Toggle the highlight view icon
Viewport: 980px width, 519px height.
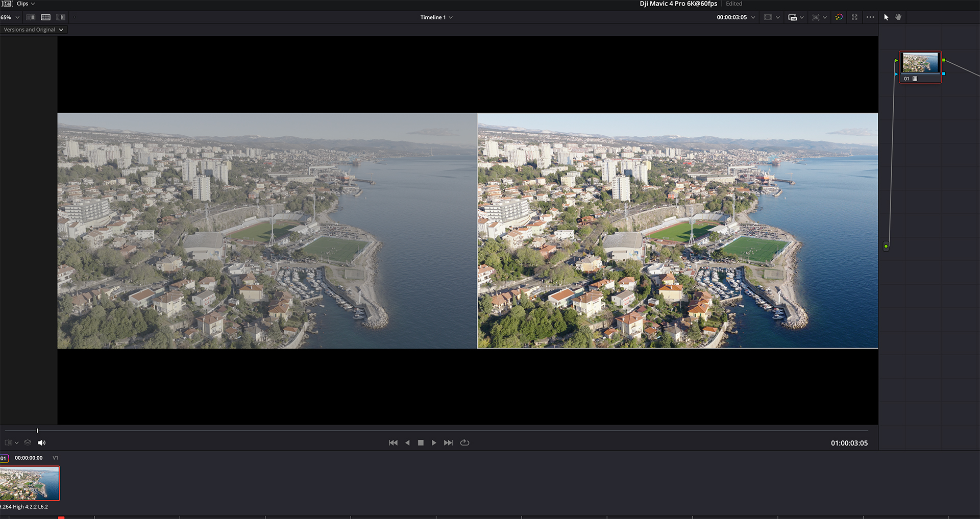(x=61, y=17)
